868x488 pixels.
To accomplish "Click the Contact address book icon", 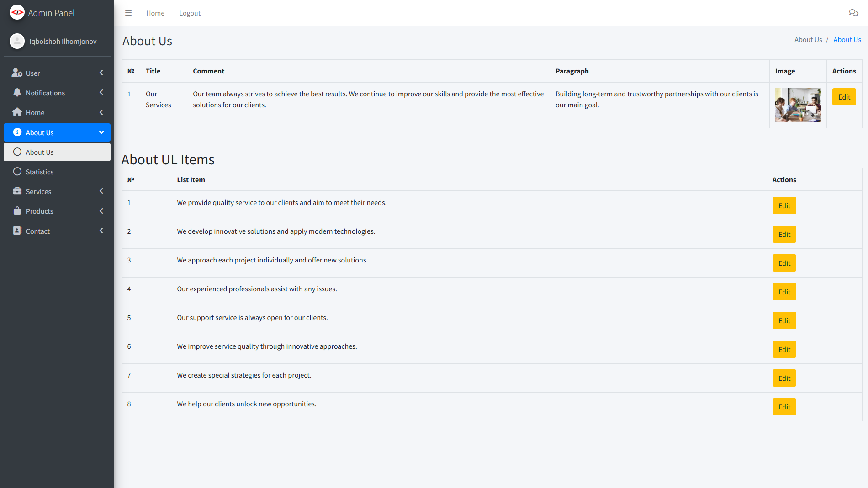I will 17,231.
